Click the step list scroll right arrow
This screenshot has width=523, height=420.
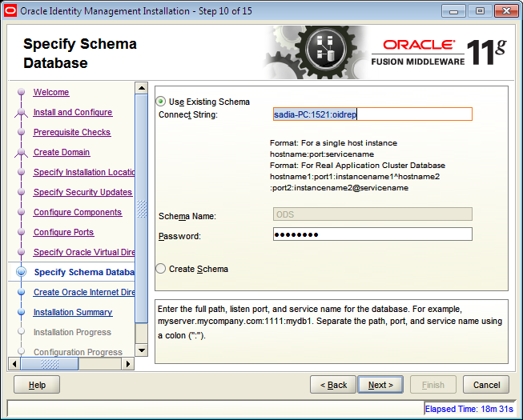tap(128, 364)
